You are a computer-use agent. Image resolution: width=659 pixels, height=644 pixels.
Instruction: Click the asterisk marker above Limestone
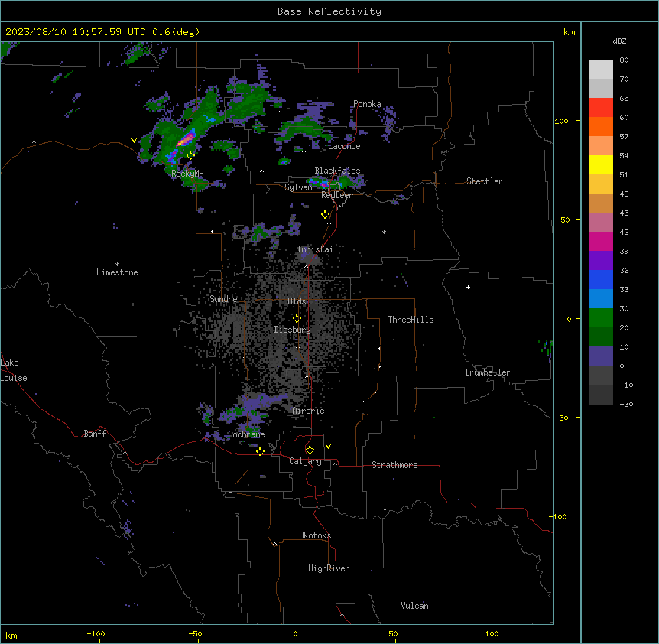[x=117, y=265]
